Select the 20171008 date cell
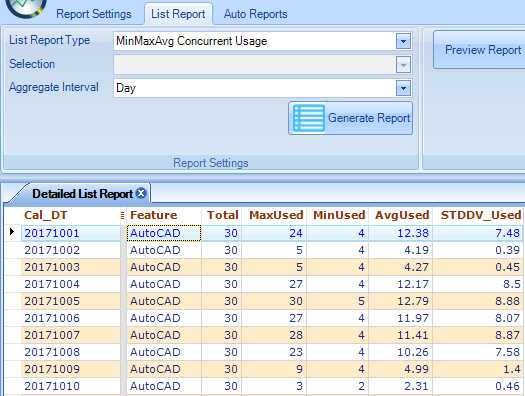This screenshot has width=525, height=396. tap(71, 352)
